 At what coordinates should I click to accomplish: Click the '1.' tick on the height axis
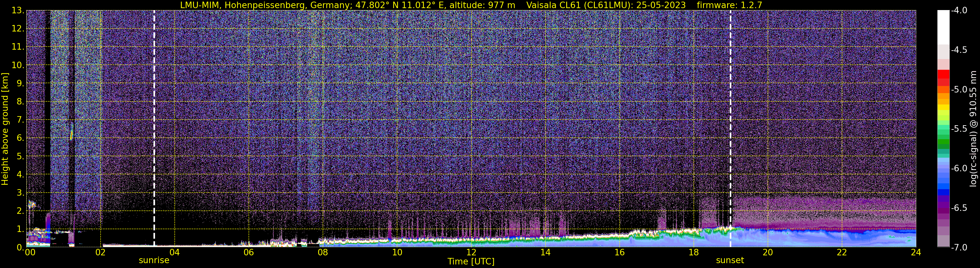pyautogui.click(x=20, y=229)
